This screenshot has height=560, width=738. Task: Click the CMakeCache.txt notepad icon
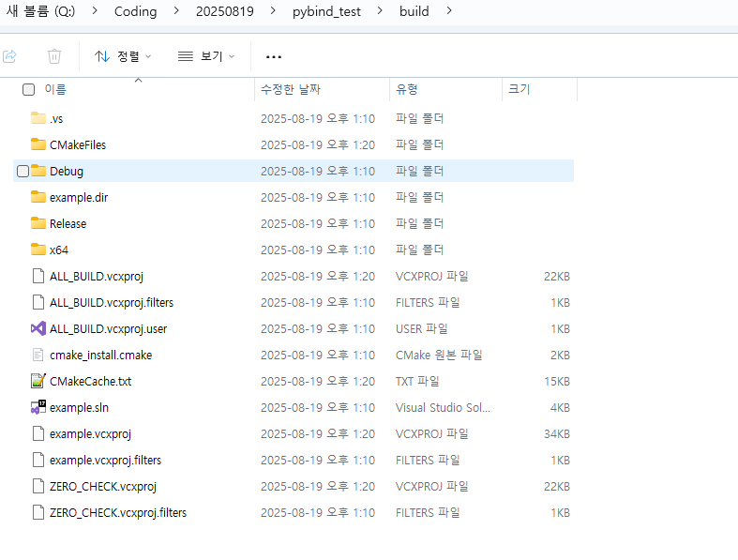(x=38, y=381)
